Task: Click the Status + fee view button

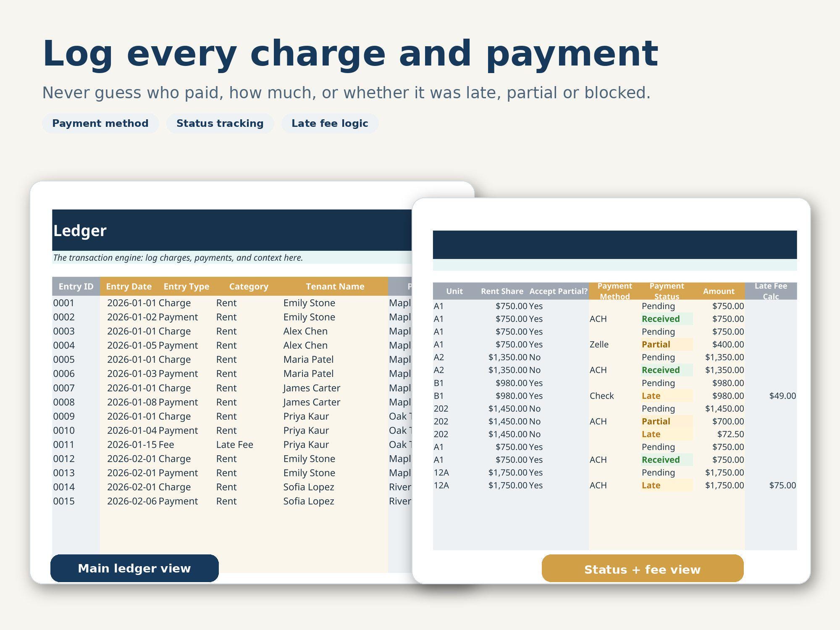Action: (x=643, y=568)
